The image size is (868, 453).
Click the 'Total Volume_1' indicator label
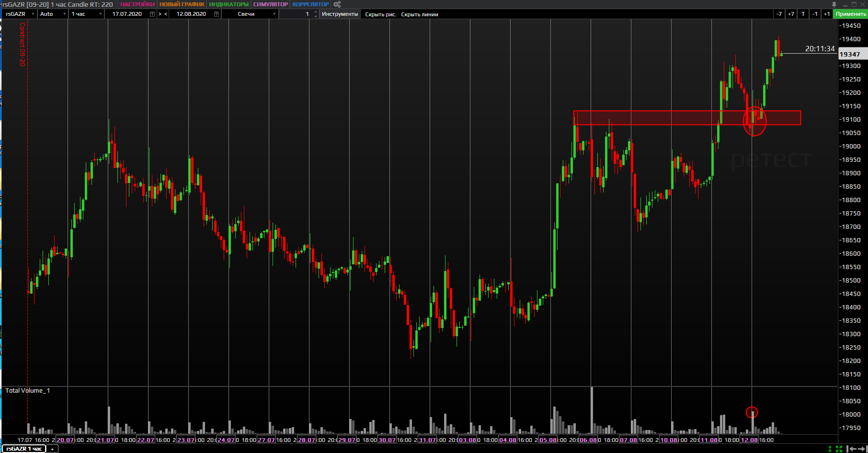tap(27, 390)
